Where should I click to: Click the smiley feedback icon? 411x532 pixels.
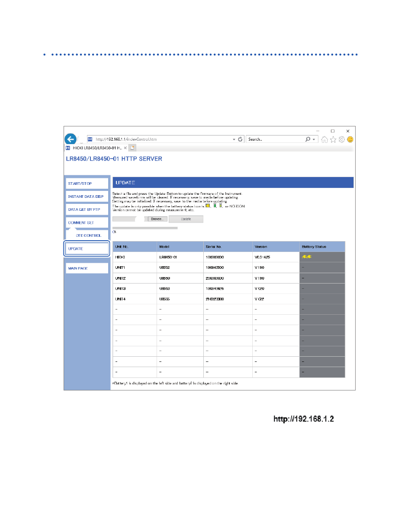(x=350, y=139)
